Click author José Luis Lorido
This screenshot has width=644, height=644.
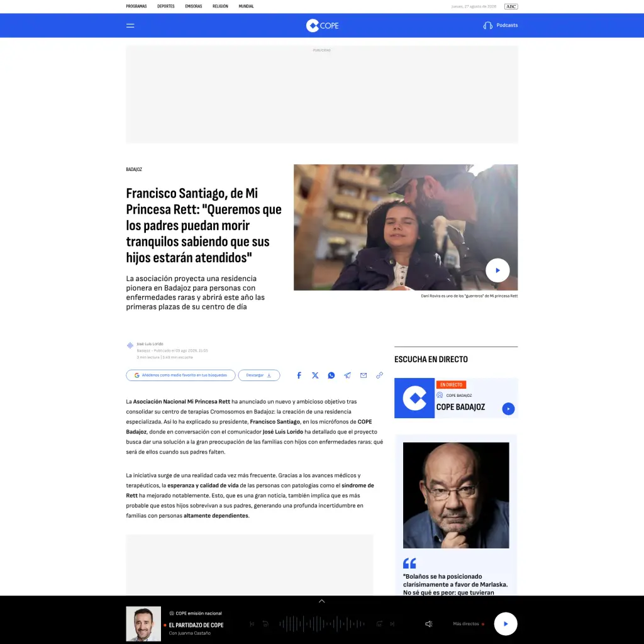coord(150,344)
